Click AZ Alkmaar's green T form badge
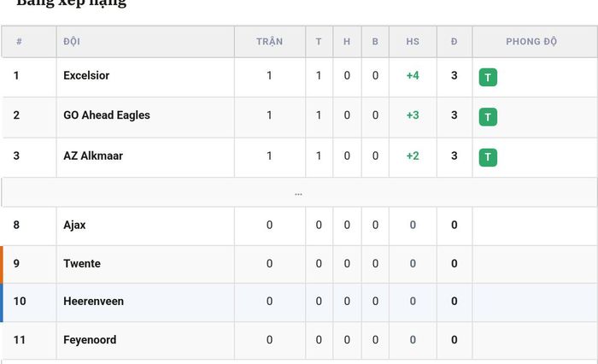Viewport: 598px width, 364px height. pos(488,157)
